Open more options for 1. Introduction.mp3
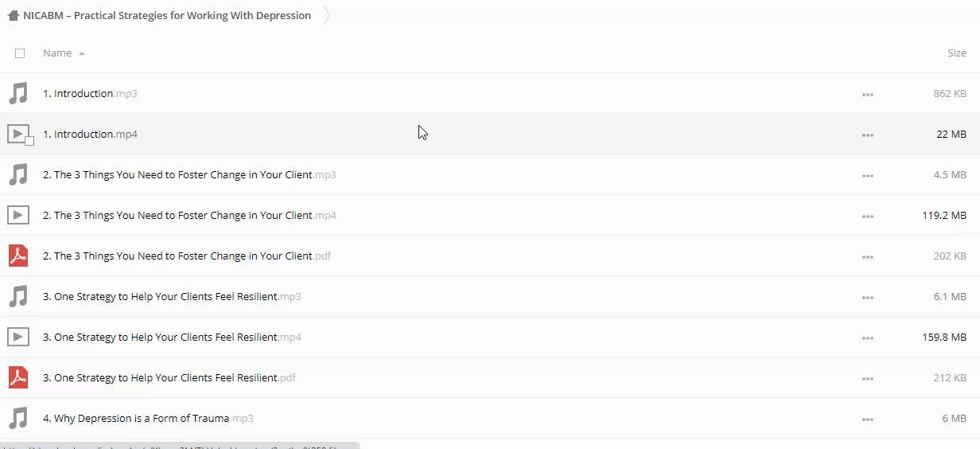Screen dimensions: 980x449 coord(867,94)
